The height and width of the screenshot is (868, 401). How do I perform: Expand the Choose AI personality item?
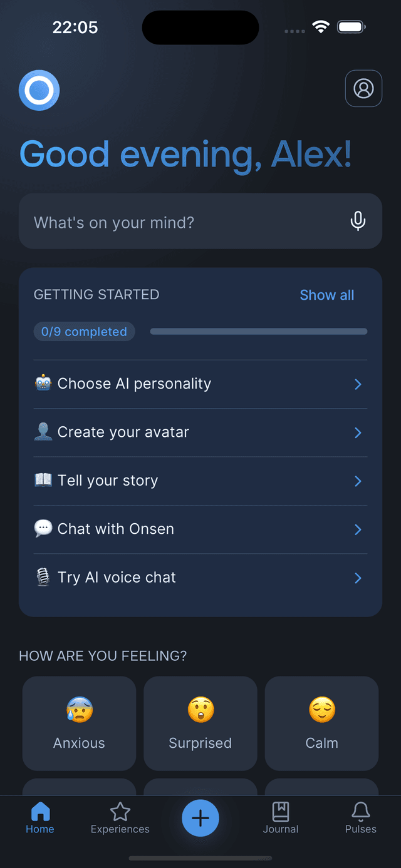(x=200, y=384)
